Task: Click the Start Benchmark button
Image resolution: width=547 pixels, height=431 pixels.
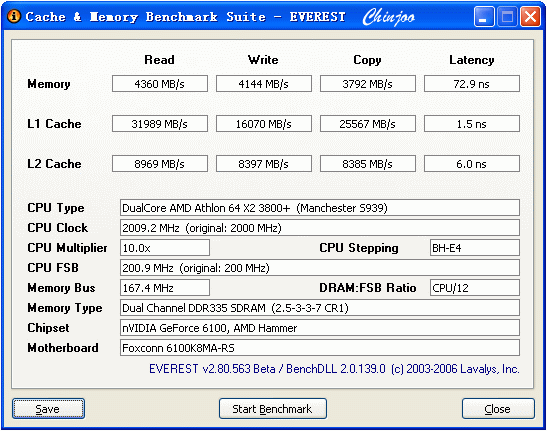Action: (x=273, y=409)
